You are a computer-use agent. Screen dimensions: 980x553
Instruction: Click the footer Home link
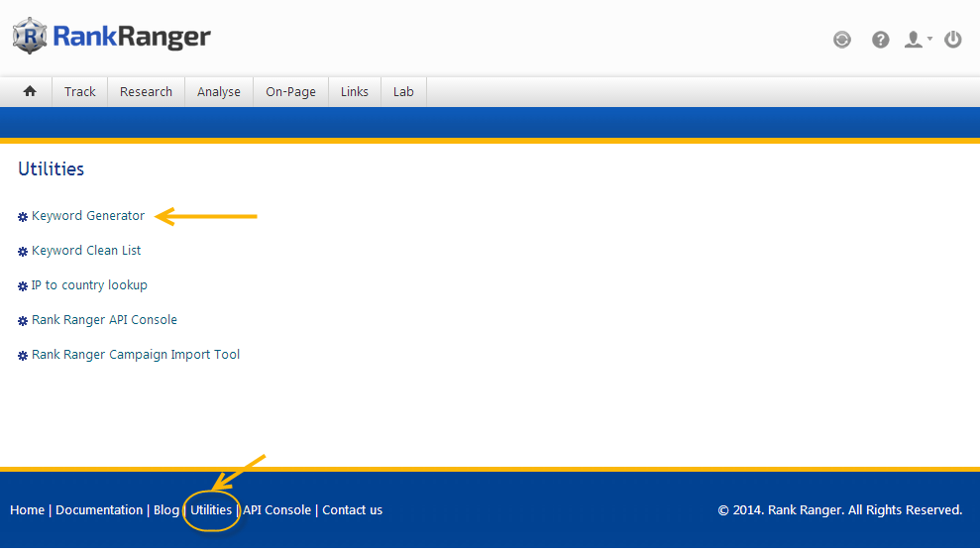click(28, 509)
